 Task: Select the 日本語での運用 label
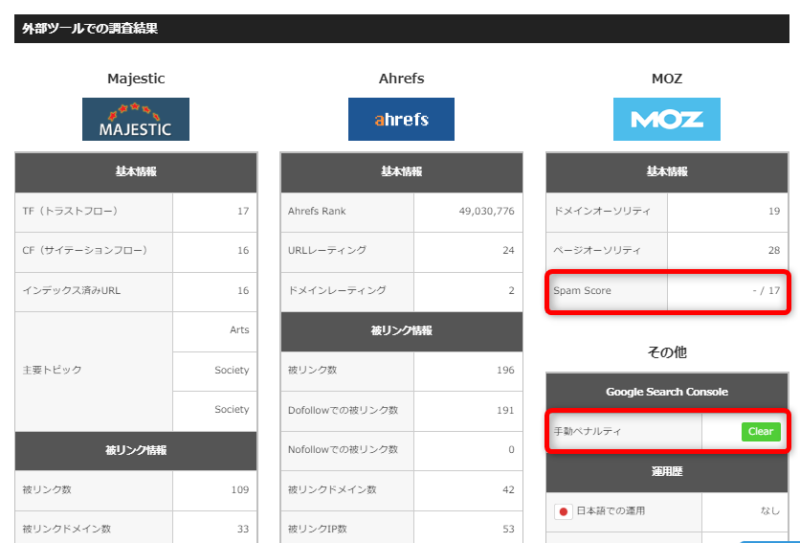point(611,511)
